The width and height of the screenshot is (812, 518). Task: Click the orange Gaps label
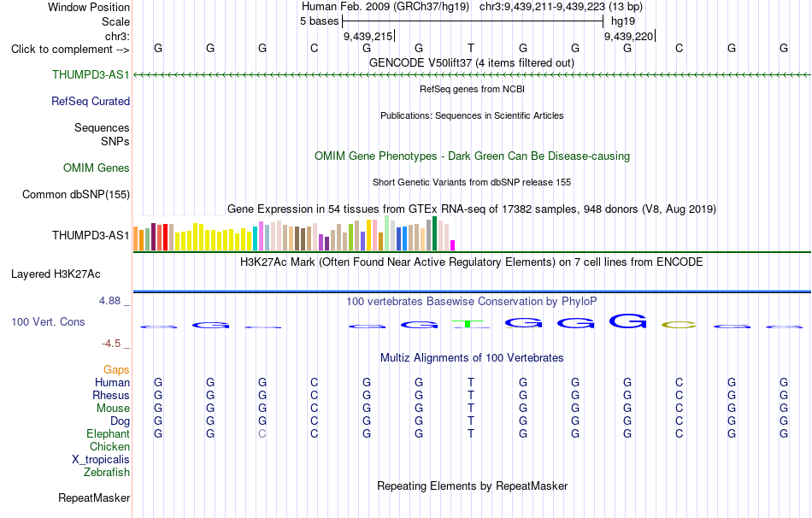[x=116, y=369]
